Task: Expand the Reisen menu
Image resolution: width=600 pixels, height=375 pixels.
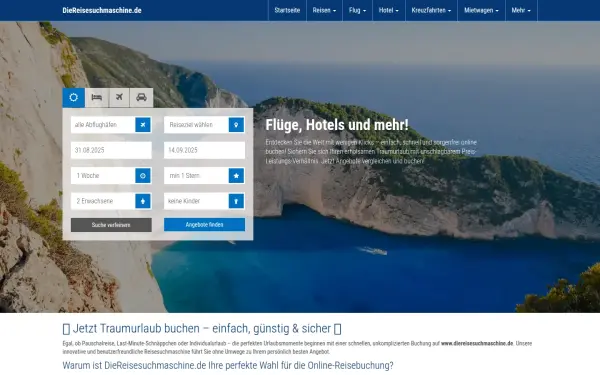Action: (x=324, y=10)
